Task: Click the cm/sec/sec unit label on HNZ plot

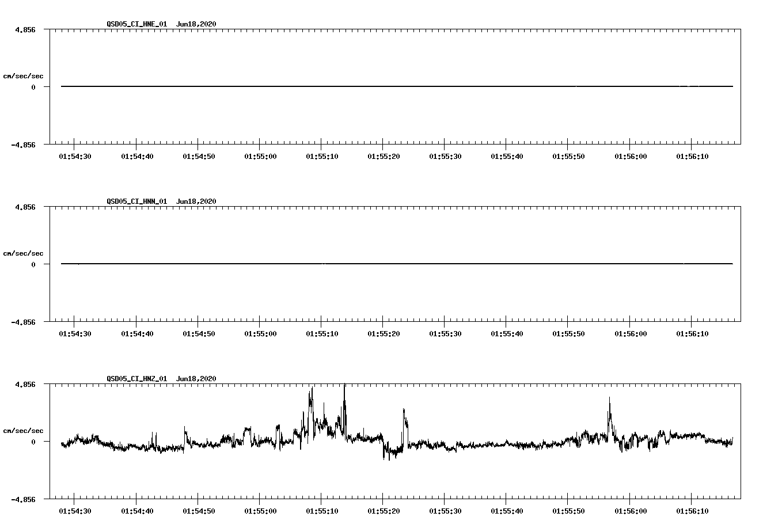Action: coord(24,431)
